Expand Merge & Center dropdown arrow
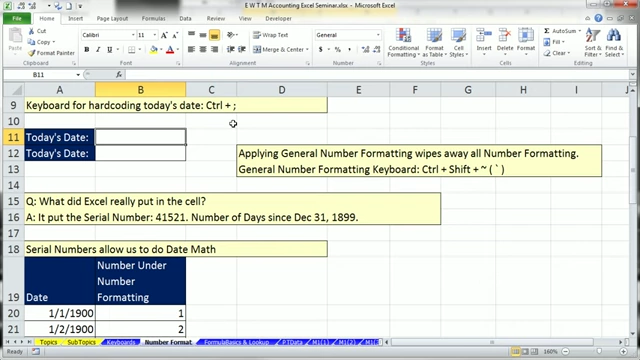The width and height of the screenshot is (640, 360). (307, 49)
